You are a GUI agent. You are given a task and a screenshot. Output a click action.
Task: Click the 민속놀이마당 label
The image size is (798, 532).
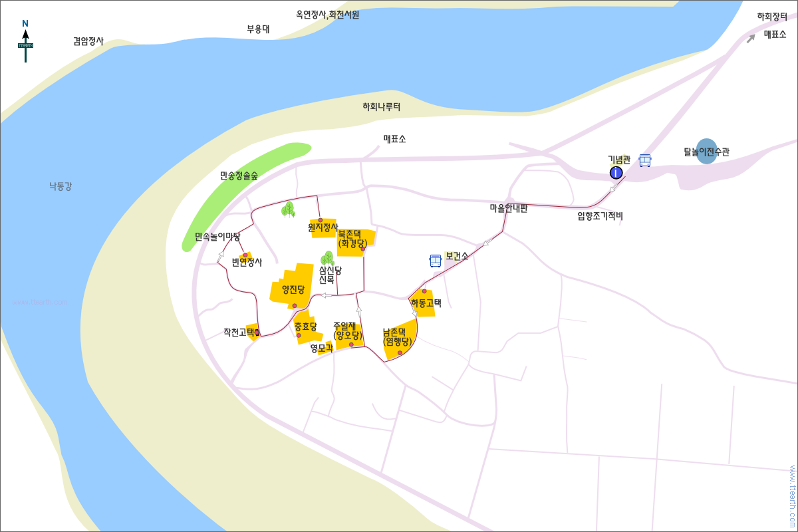point(217,237)
